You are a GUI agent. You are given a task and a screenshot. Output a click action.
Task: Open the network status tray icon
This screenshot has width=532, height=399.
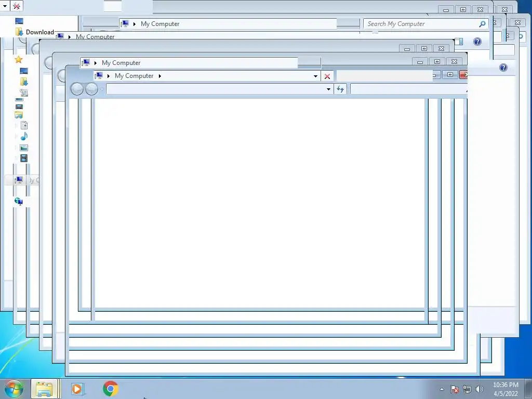467,389
